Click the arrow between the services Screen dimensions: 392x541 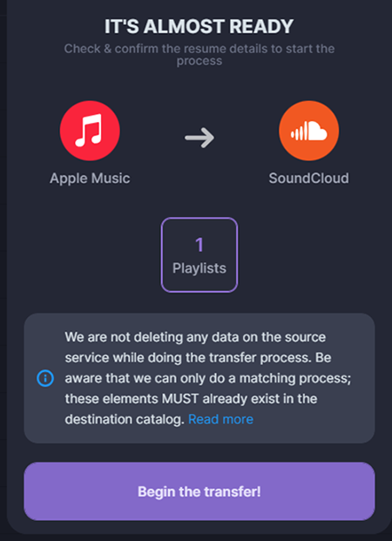[x=199, y=138]
